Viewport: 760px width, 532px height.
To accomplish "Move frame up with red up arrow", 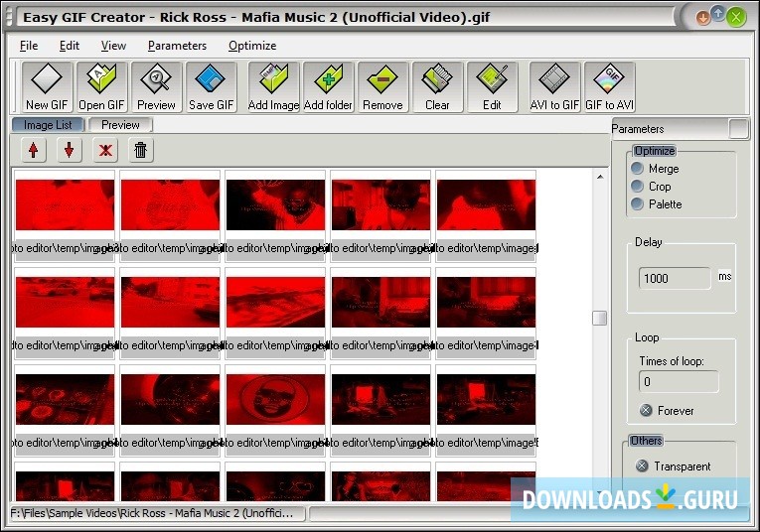I will [x=34, y=150].
